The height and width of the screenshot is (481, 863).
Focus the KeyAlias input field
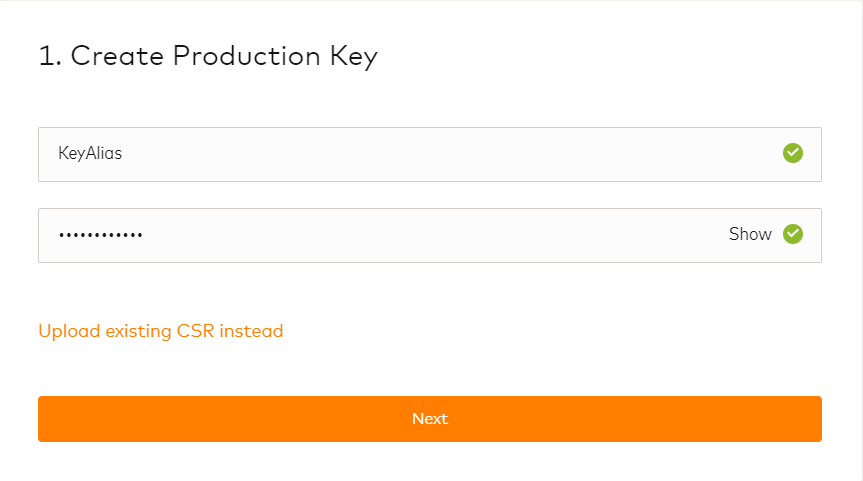(400, 154)
